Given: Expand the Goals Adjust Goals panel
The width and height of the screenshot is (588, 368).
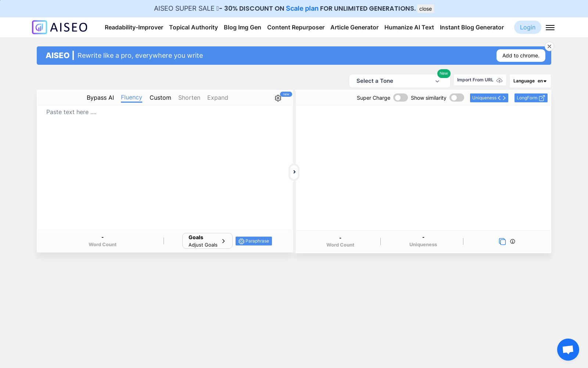Looking at the screenshot, I should 207,241.
